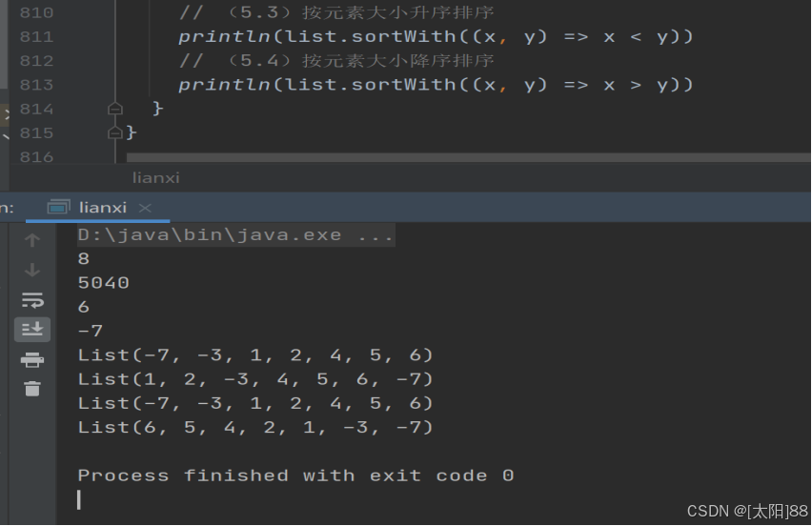Click line number 811 in the gutter

[x=36, y=37]
